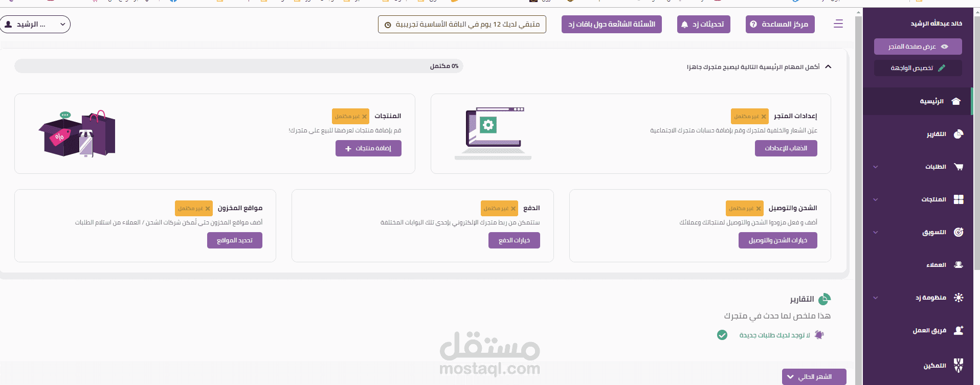This screenshot has height=385, width=980.
Task: Select الطلبات label in the sidebar
Action: coord(936,167)
